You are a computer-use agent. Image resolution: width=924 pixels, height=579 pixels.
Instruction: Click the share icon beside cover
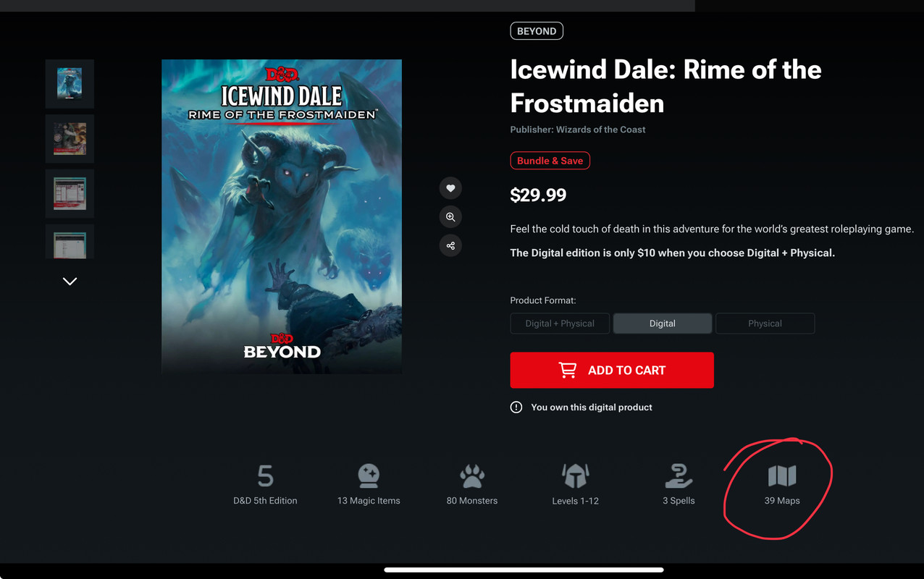click(450, 245)
